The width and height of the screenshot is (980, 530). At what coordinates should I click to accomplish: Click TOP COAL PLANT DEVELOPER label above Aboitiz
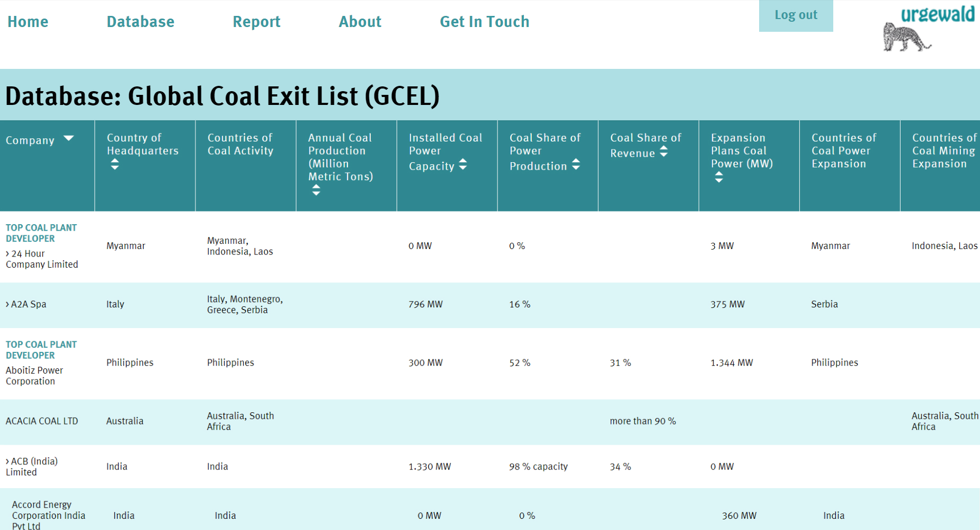41,350
